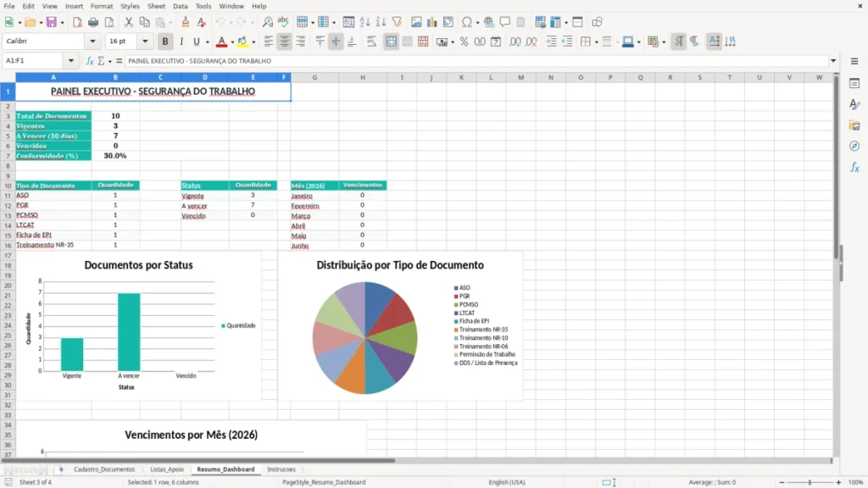Toggle the AutoFilter funnel icon
This screenshot has height=488, width=868.
click(397, 22)
